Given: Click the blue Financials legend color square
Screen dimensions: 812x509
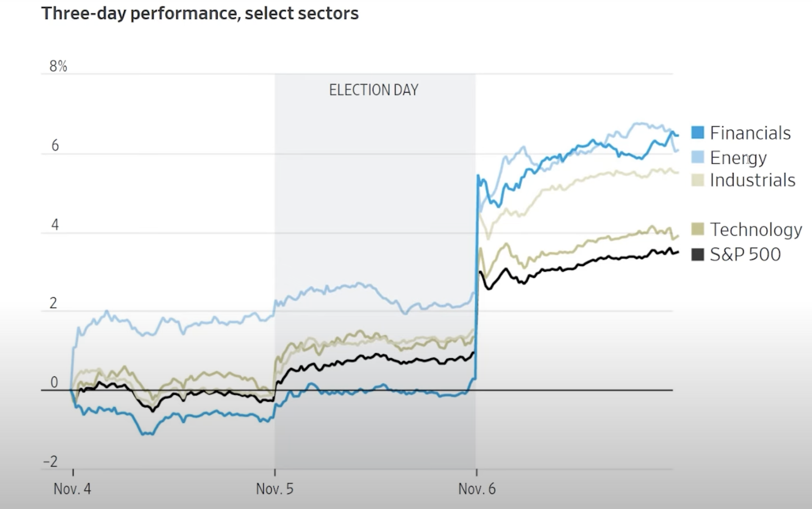Looking at the screenshot, I should tap(698, 133).
